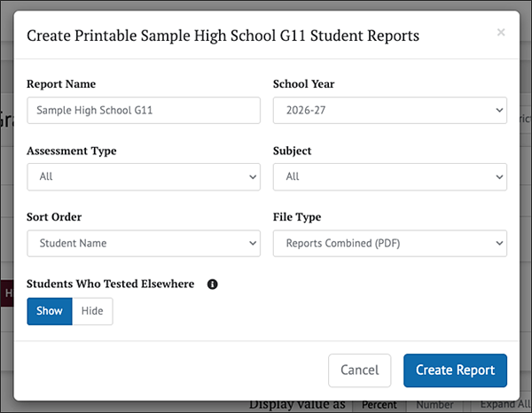Screen dimensions: 532x413
Task: Click the info icon beside Students Who Tested Elsewhere
Action: [x=213, y=284]
